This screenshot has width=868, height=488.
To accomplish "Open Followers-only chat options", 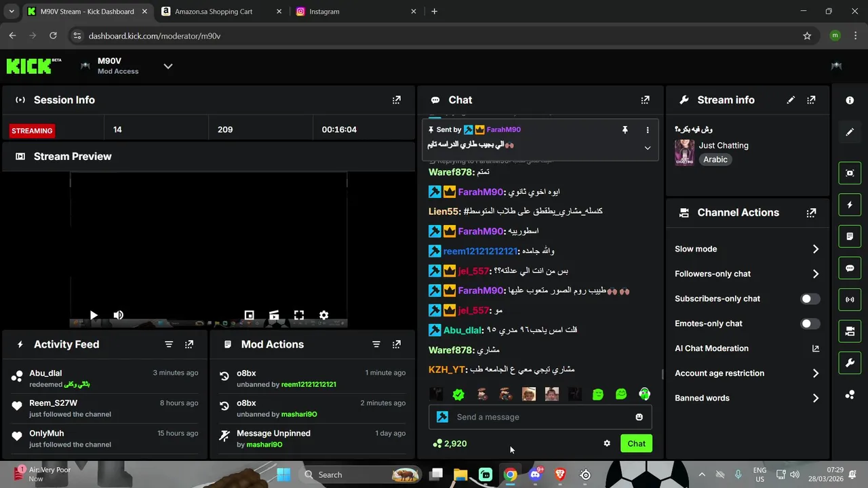I will (747, 274).
